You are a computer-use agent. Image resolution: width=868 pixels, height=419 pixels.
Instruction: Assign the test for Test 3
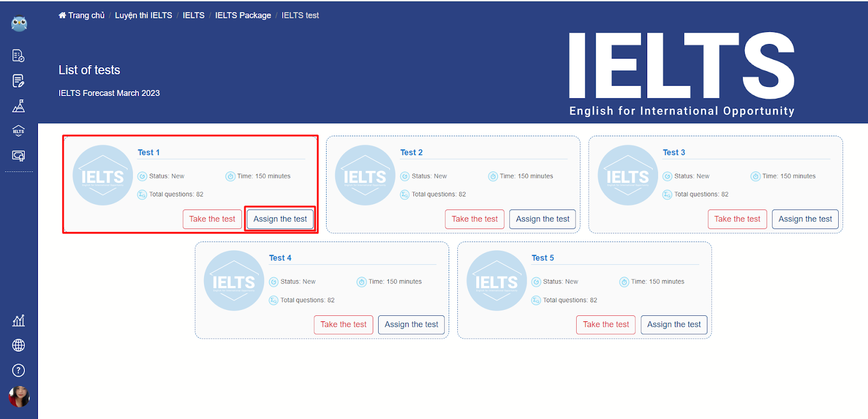[805, 219]
